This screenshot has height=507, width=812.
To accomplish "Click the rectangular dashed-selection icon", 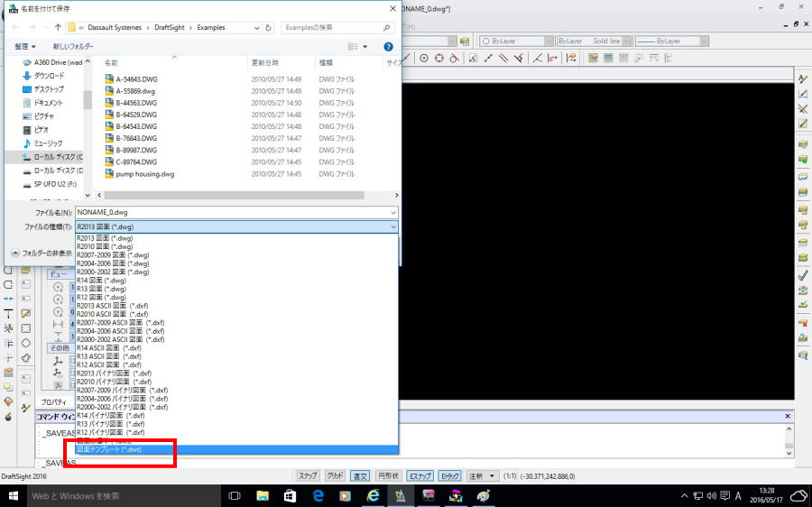I will (26, 328).
